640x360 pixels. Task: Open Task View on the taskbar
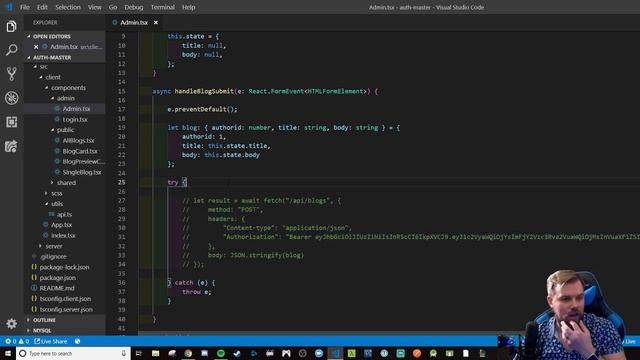point(139,353)
